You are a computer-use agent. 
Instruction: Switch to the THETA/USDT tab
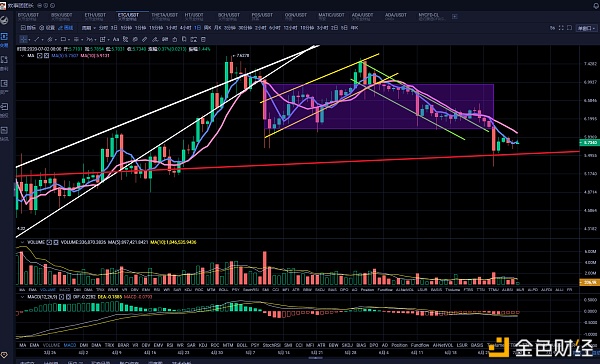tap(165, 16)
